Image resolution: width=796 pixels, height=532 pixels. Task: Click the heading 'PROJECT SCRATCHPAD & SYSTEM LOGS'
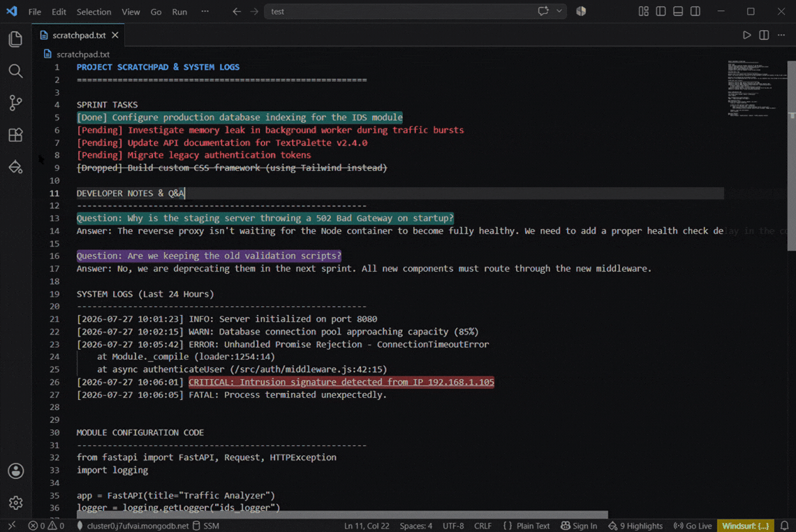click(x=158, y=67)
